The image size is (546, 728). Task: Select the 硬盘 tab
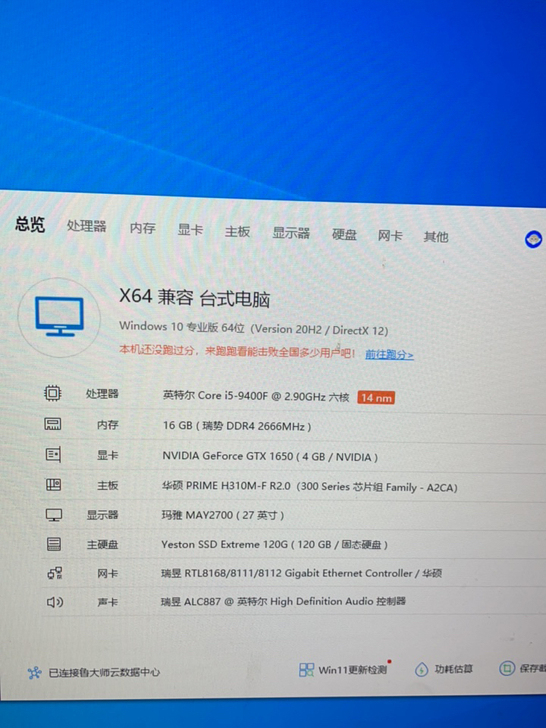point(344,234)
